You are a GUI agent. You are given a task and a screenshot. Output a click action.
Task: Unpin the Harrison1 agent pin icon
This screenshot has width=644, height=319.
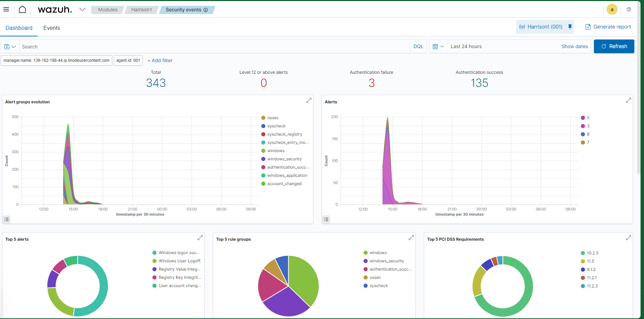coord(570,27)
